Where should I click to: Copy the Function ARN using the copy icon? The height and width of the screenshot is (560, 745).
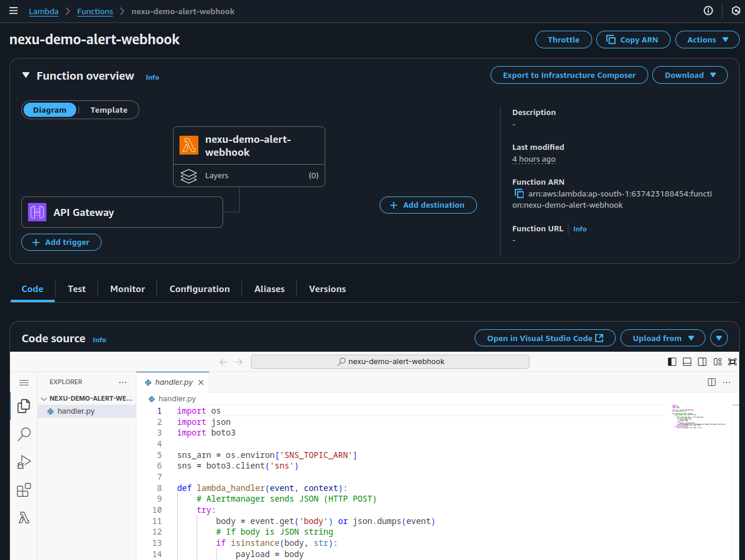point(520,194)
